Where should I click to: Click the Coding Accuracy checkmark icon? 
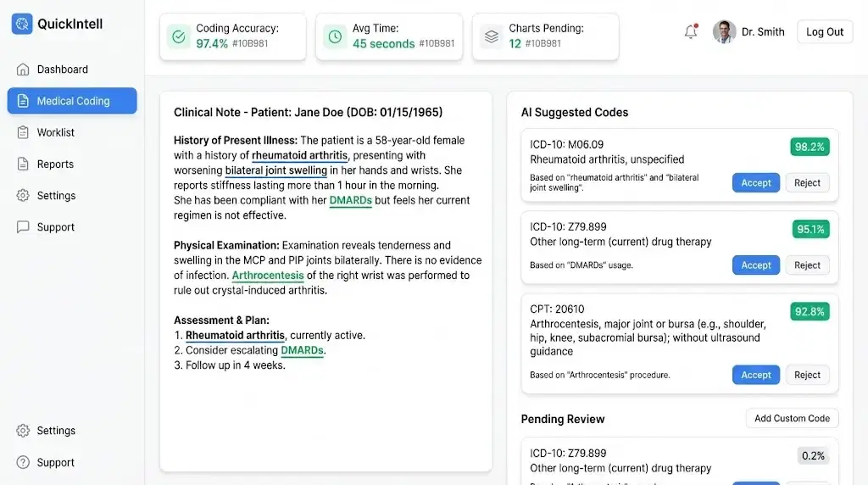point(179,36)
